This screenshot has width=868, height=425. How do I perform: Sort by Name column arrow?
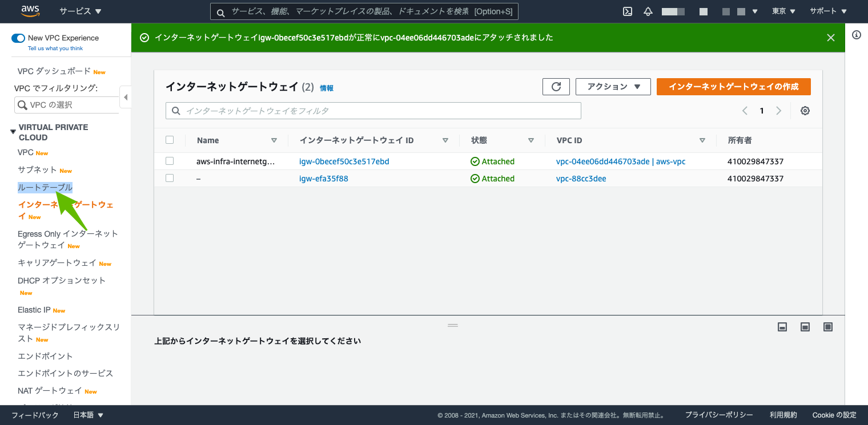(274, 140)
